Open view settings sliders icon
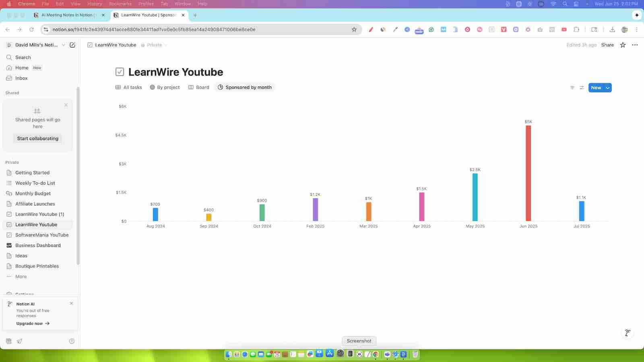 point(582,88)
